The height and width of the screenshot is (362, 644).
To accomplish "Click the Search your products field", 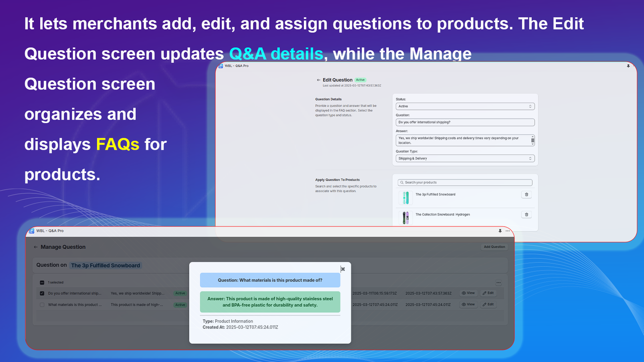I will tap(465, 183).
